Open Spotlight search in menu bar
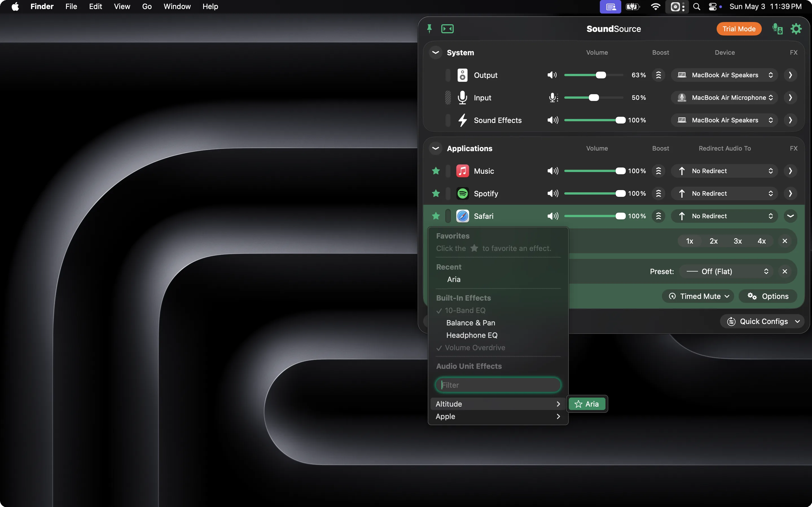 click(697, 7)
